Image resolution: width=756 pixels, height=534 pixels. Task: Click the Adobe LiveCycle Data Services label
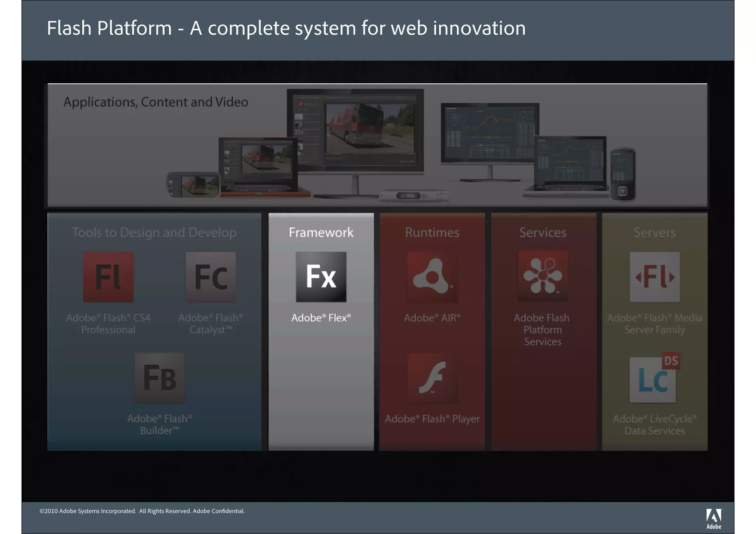[x=654, y=425]
